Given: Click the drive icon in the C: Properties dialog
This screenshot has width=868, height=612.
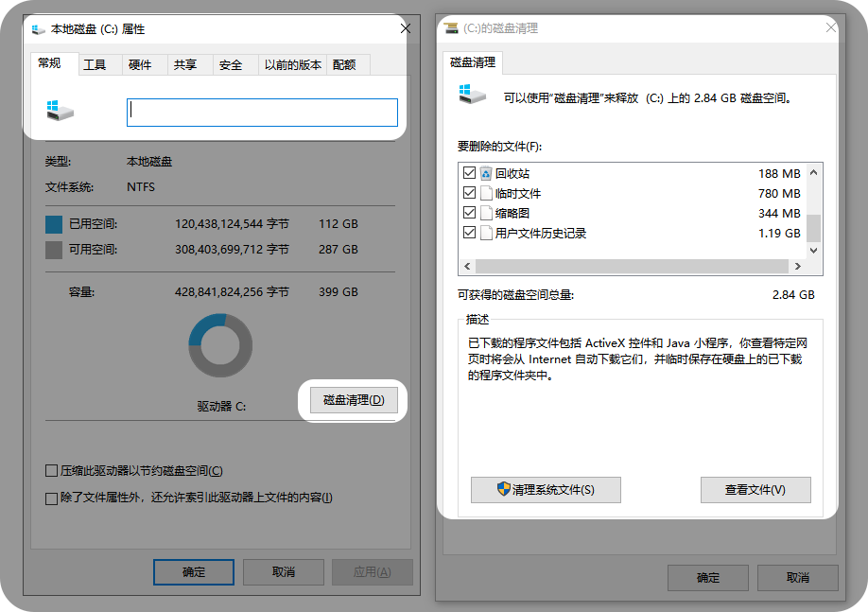Looking at the screenshot, I should [60, 111].
